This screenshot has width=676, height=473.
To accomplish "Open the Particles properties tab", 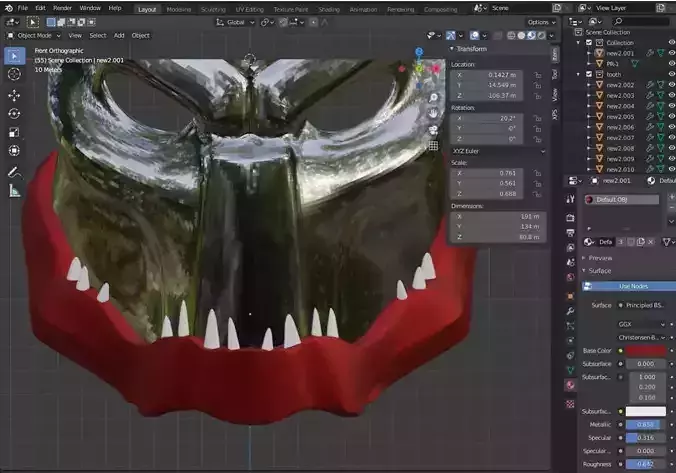I will pos(570,326).
